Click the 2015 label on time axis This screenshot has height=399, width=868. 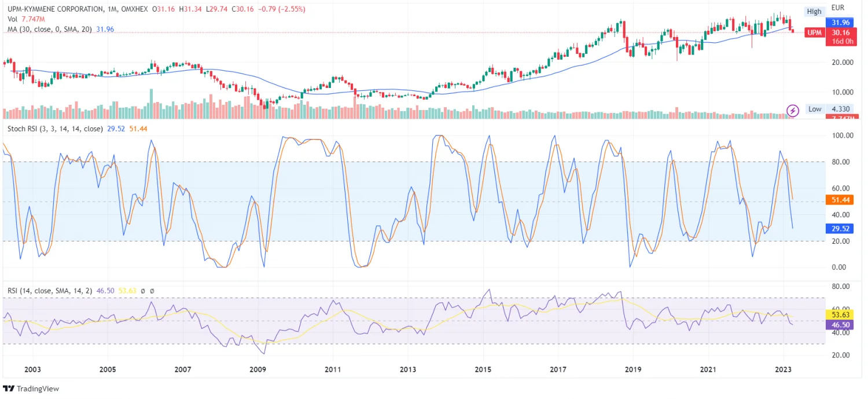coord(483,369)
